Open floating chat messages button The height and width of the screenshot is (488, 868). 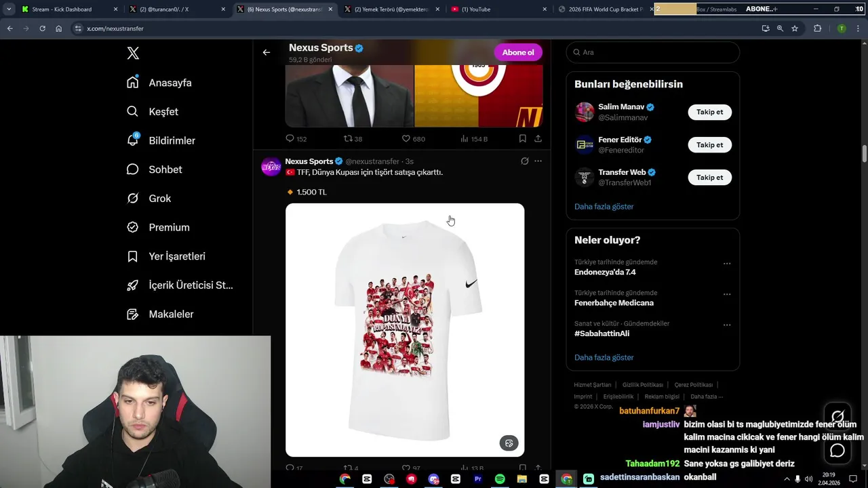(837, 451)
